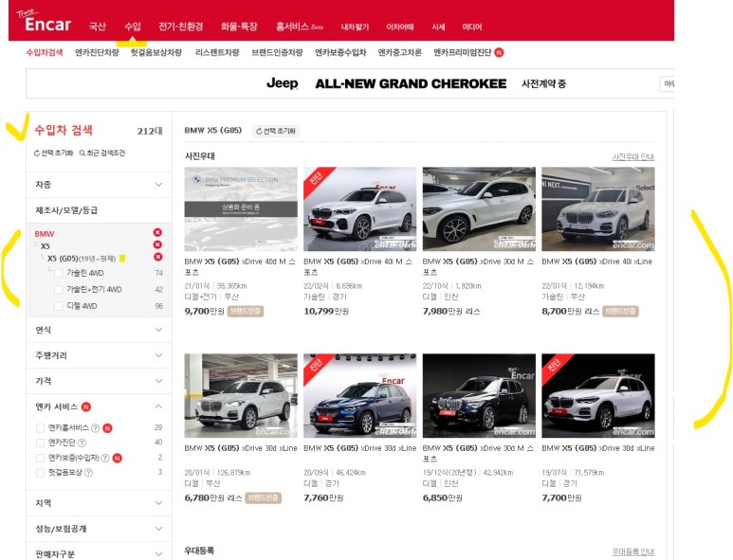Select the 엔카진단차량 sub-tab
Image resolution: width=733 pixels, height=560 pixels.
97,52
